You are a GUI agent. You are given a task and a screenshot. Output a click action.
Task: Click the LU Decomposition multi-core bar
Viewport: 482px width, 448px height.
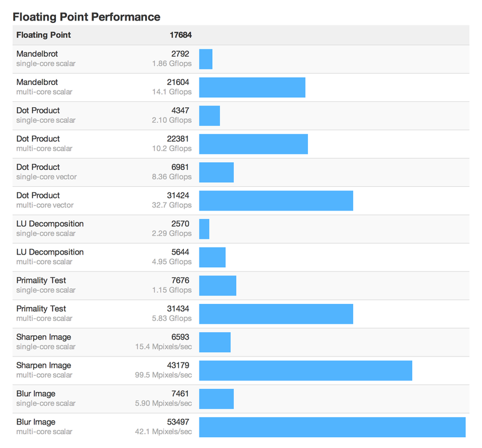tap(212, 257)
